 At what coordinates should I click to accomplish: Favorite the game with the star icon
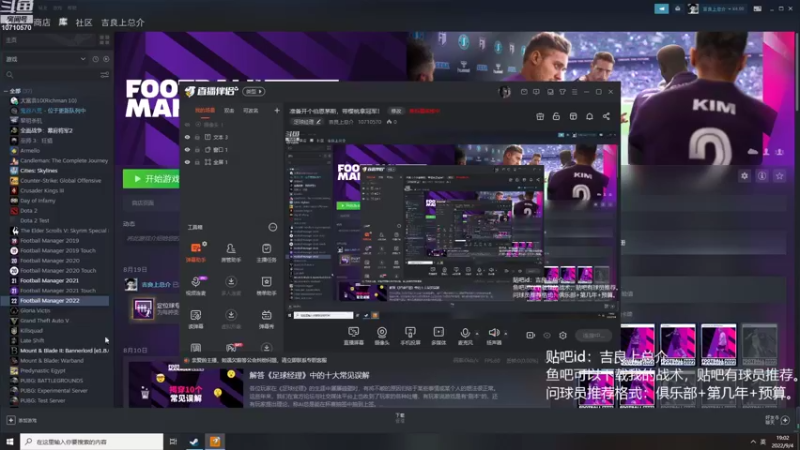[779, 176]
